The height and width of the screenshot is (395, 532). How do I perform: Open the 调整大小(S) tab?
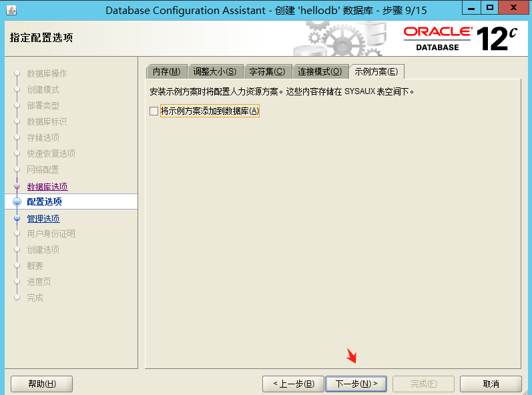coord(215,71)
